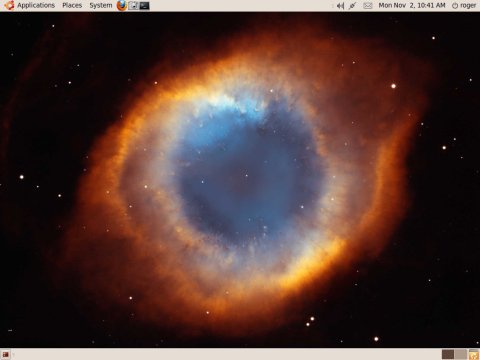Launch the Terminal from the panel
This screenshot has height=360, width=480.
pos(144,5)
